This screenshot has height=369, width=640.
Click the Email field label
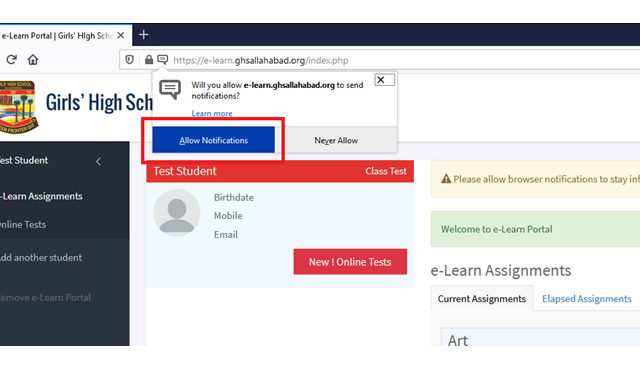point(226,234)
